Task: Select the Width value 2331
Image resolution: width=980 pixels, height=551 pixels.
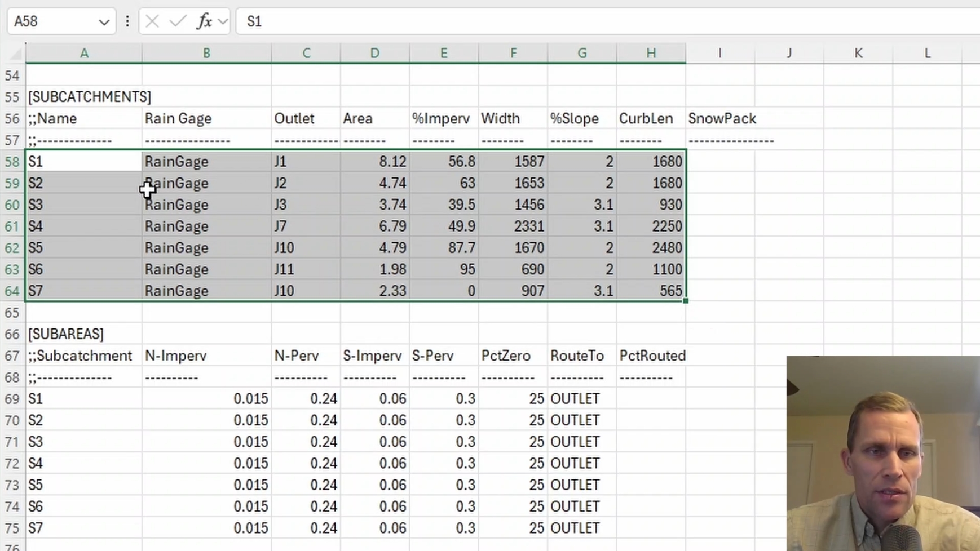Action: [x=513, y=226]
